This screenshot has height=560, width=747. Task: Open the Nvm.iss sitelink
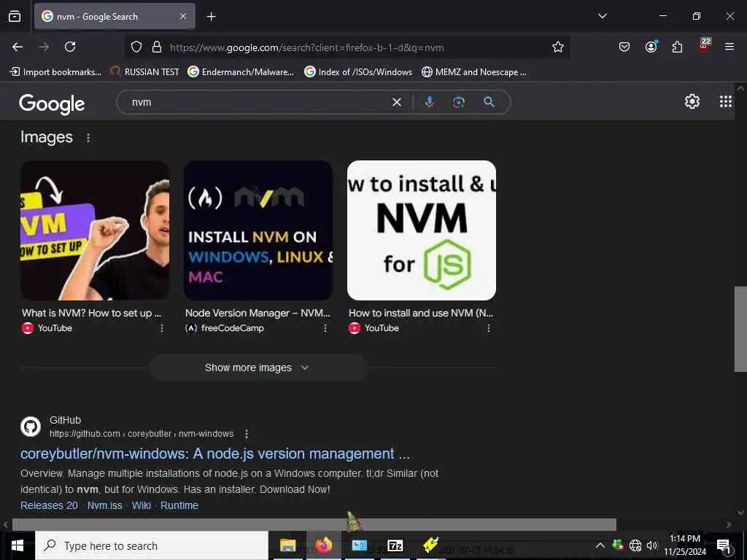coord(105,505)
